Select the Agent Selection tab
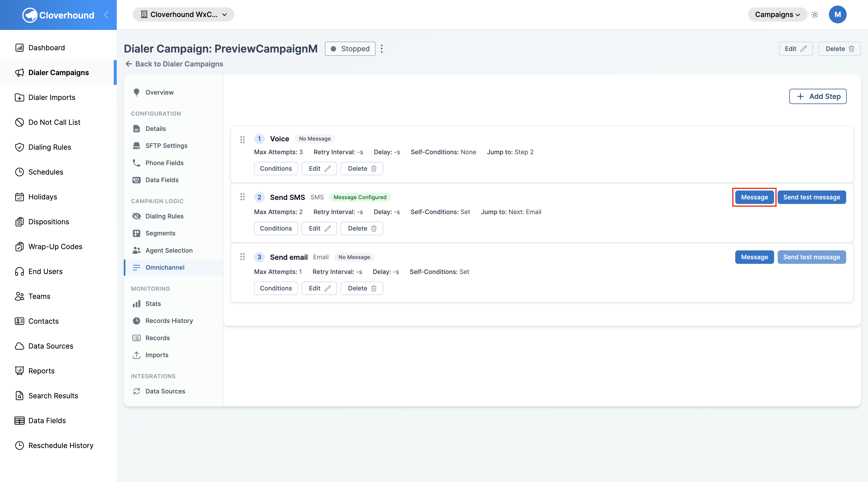The height and width of the screenshot is (482, 868). tap(174, 251)
